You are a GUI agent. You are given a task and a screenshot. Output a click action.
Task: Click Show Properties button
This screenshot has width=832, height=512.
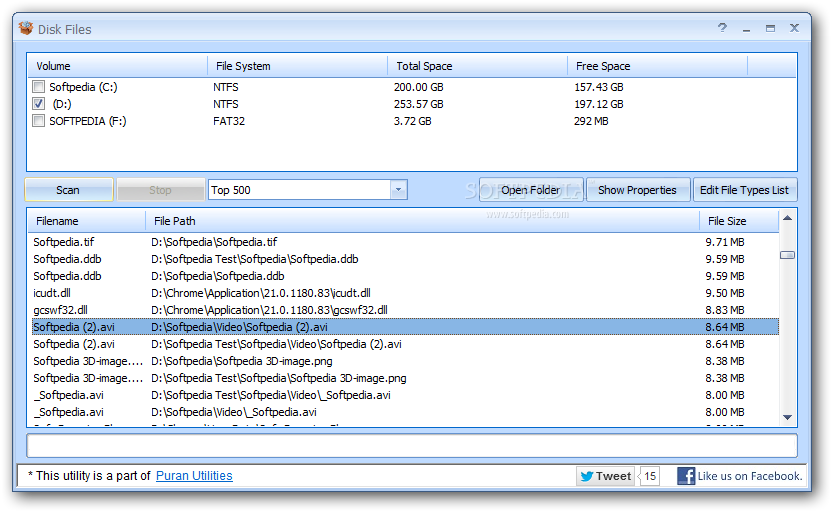tap(637, 190)
